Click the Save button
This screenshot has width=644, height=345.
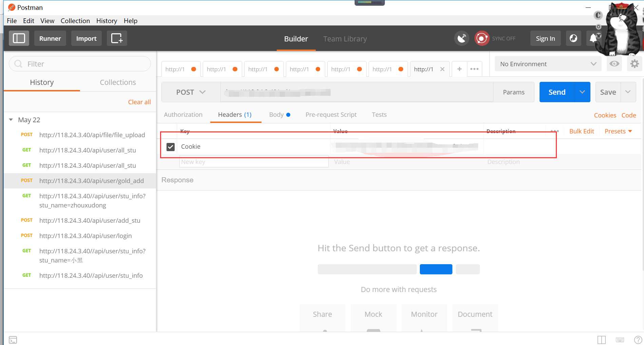point(608,92)
